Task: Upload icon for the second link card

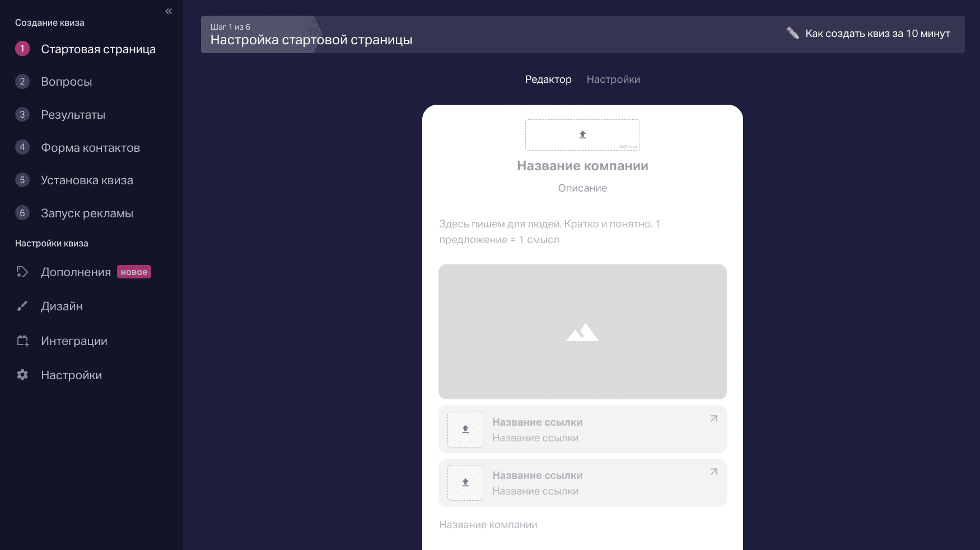Action: coord(465,483)
